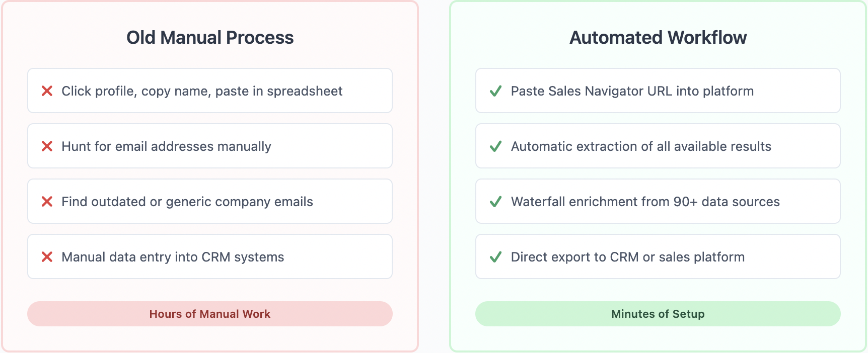Viewport: 868px width, 353px height.
Task: Select 'Automatic extraction of all available results' text
Action: point(641,146)
